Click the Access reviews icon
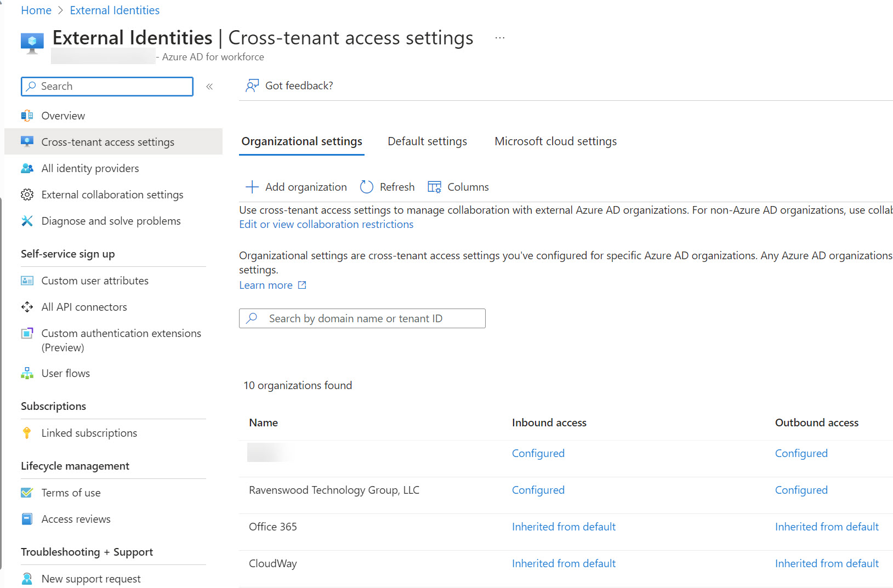This screenshot has height=588, width=893. click(x=27, y=519)
